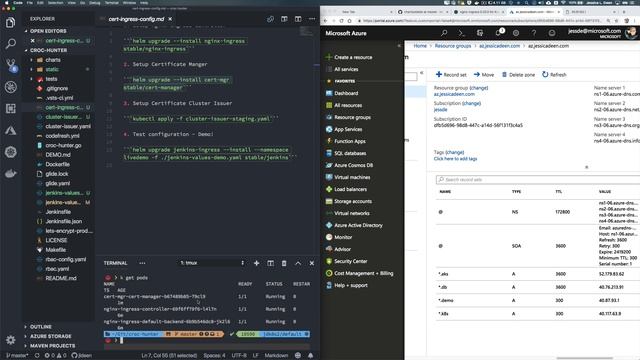Open Azure Cloud Shell icon

tap(462, 33)
